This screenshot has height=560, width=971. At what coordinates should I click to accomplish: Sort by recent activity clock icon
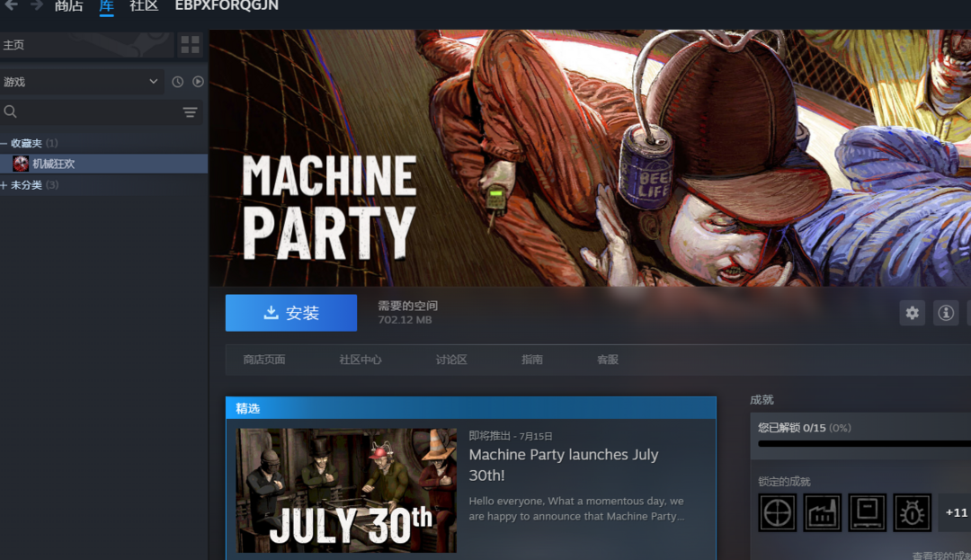(x=178, y=82)
